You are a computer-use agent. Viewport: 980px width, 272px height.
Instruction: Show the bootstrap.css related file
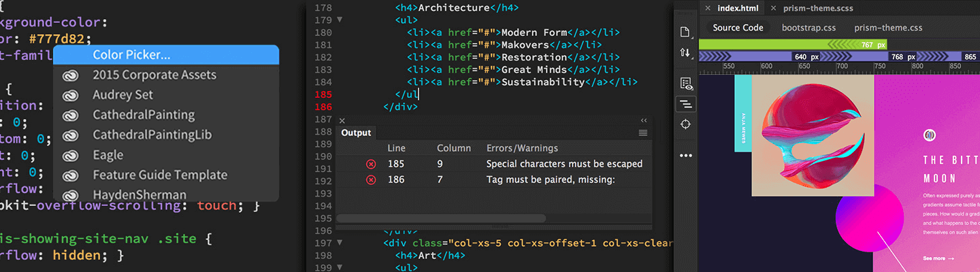pyautogui.click(x=809, y=28)
